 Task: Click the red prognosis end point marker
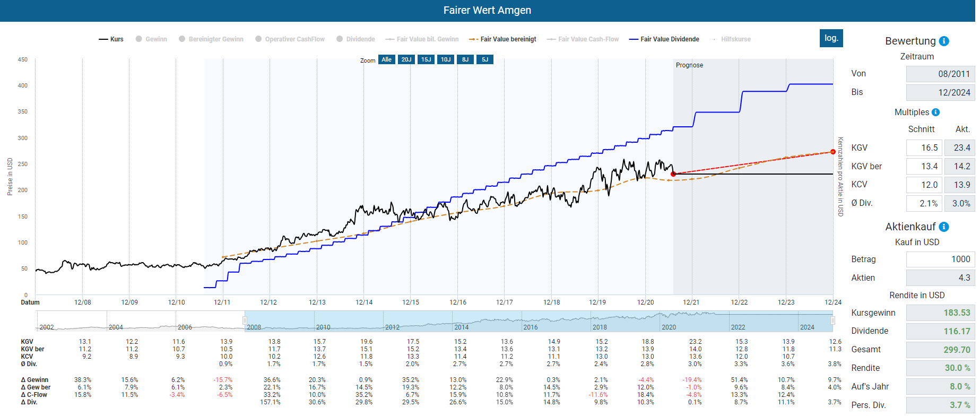833,152
